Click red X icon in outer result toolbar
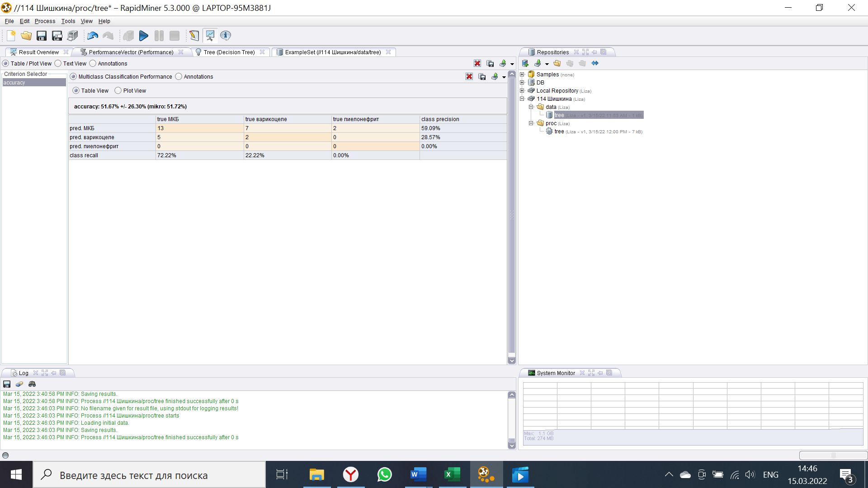Viewport: 868px width, 488px height. pos(477,64)
